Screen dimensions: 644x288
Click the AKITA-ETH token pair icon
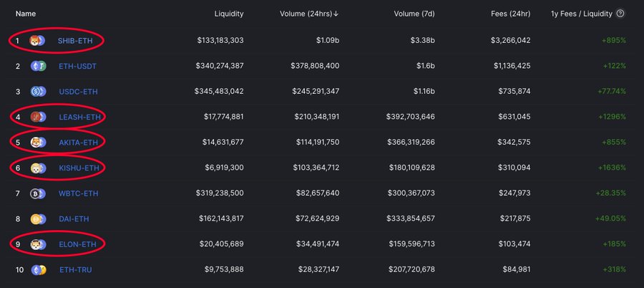pos(38,143)
